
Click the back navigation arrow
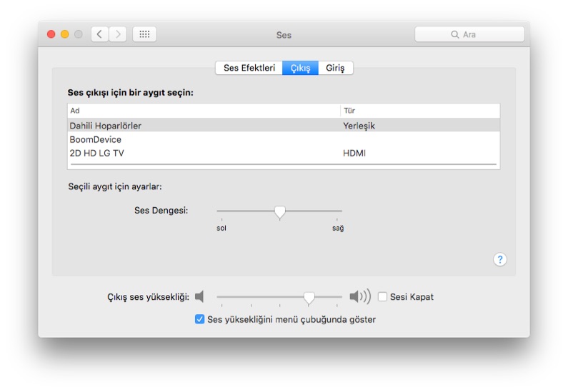coord(100,34)
